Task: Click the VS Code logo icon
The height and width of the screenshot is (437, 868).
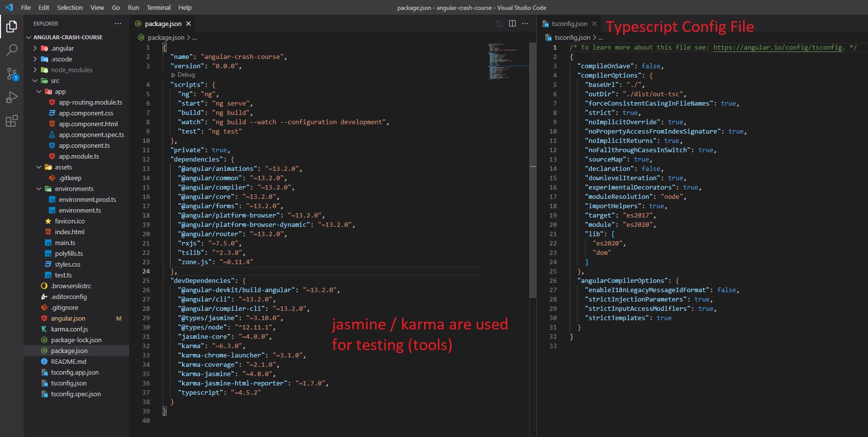Action: pyautogui.click(x=9, y=7)
